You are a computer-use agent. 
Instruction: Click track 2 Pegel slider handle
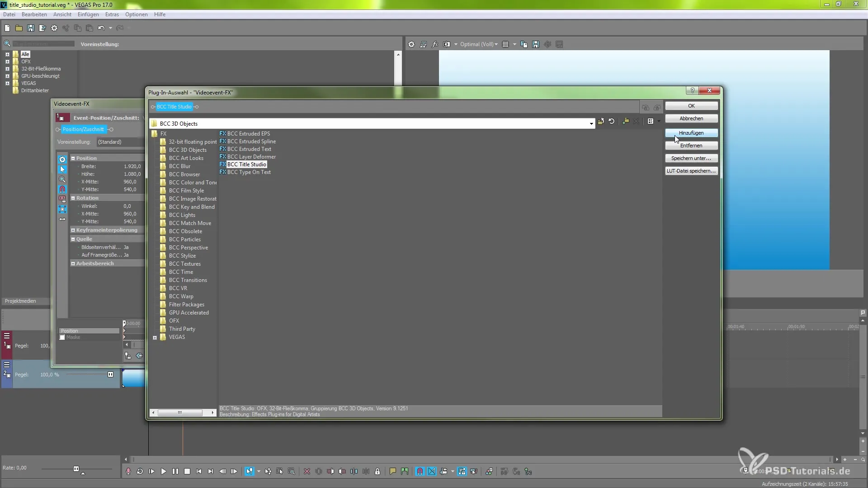click(x=110, y=374)
